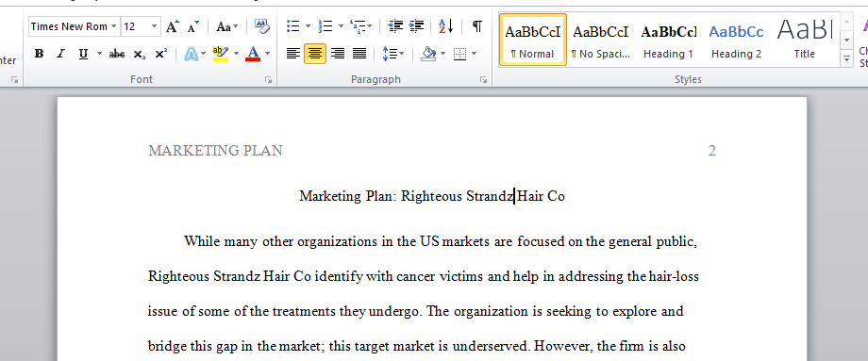868x361 pixels.
Task: Apply yellow text highlight color
Action: pos(221,54)
